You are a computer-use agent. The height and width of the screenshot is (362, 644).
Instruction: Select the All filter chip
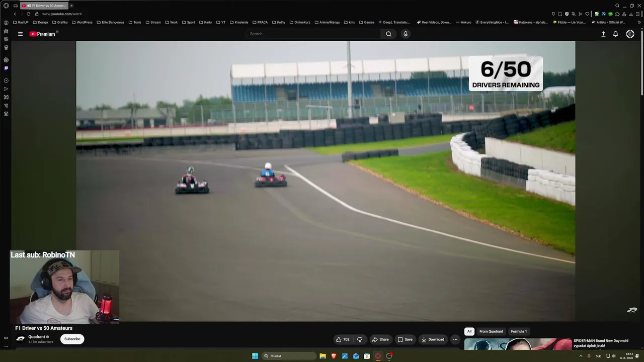[x=469, y=331]
